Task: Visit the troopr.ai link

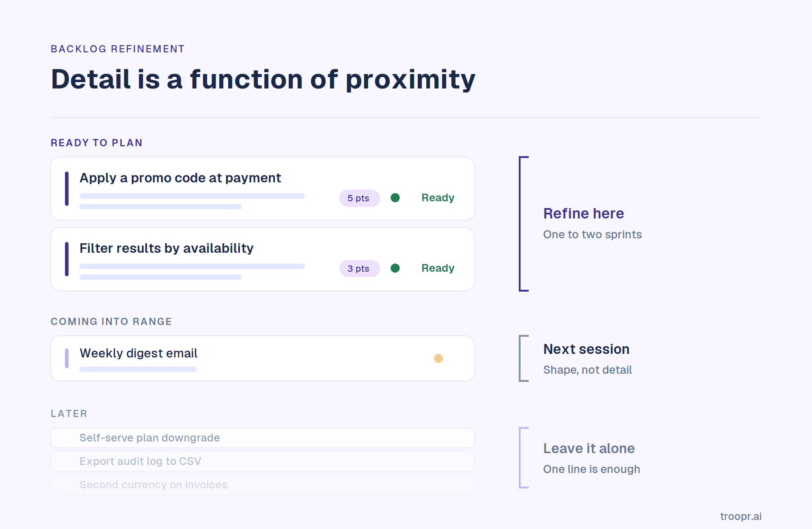Action: pyautogui.click(x=741, y=516)
